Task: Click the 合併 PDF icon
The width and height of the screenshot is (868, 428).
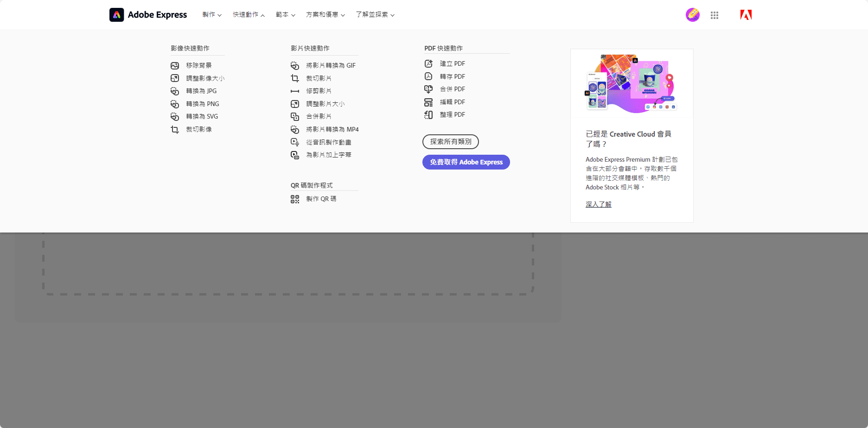Action: pyautogui.click(x=428, y=89)
